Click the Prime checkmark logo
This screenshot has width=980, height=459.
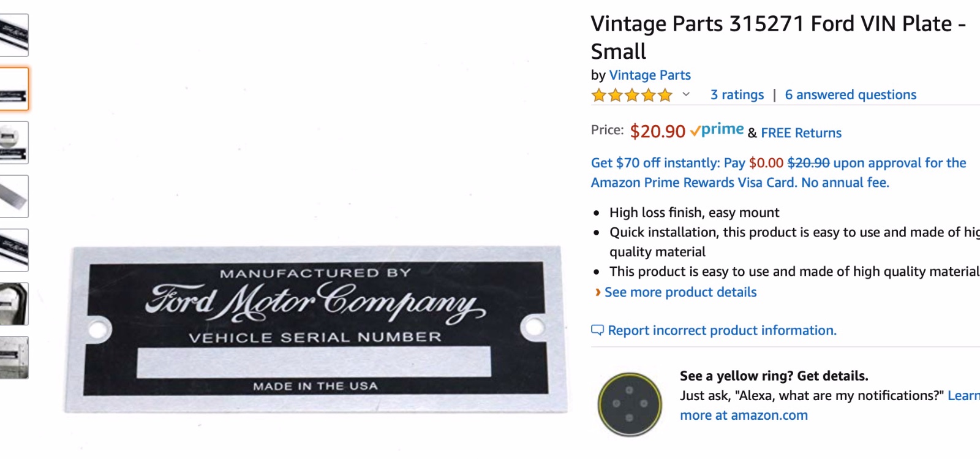coord(717,130)
